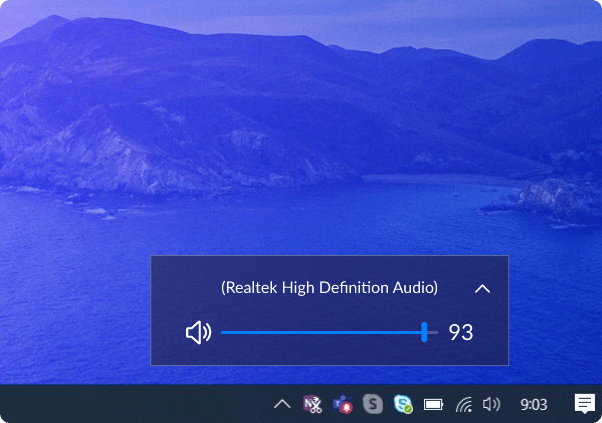
Task: Open the Action Center notifications icon
Action: [584, 404]
